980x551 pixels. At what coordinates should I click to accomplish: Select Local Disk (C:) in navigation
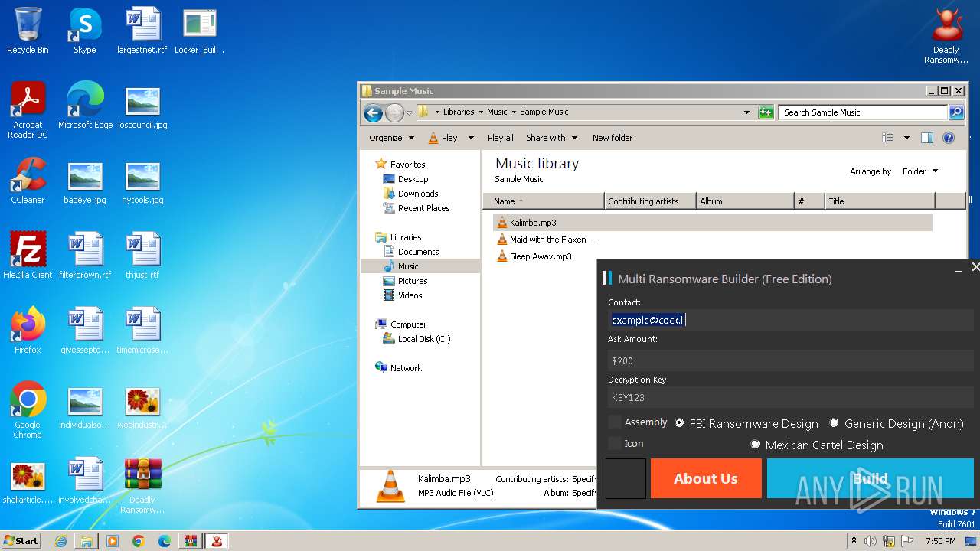tap(424, 339)
